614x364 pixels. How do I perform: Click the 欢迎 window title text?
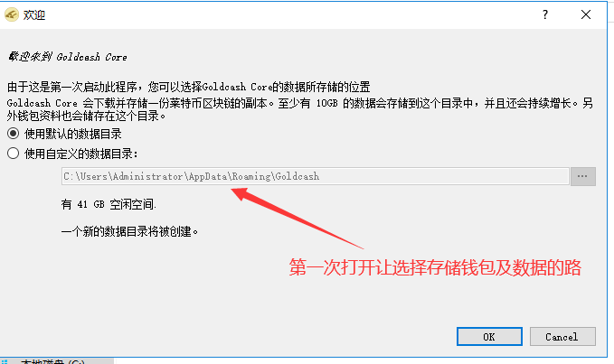click(34, 14)
